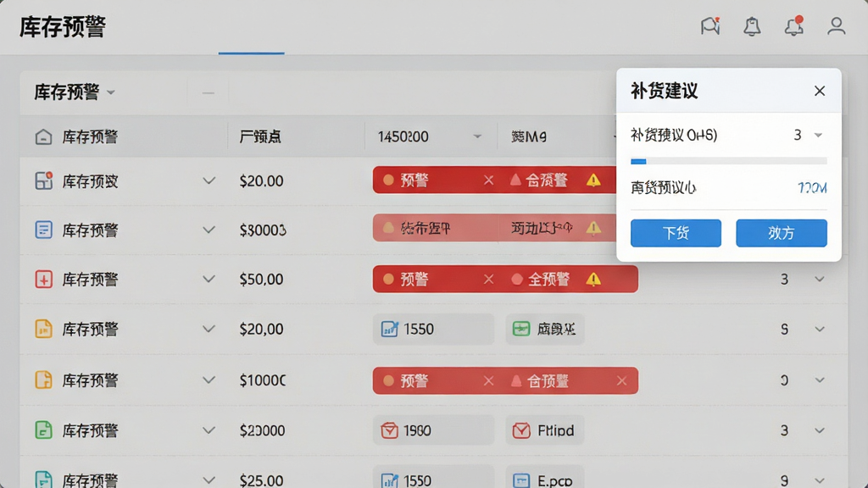Click the green file icon beside $20000

[44, 430]
